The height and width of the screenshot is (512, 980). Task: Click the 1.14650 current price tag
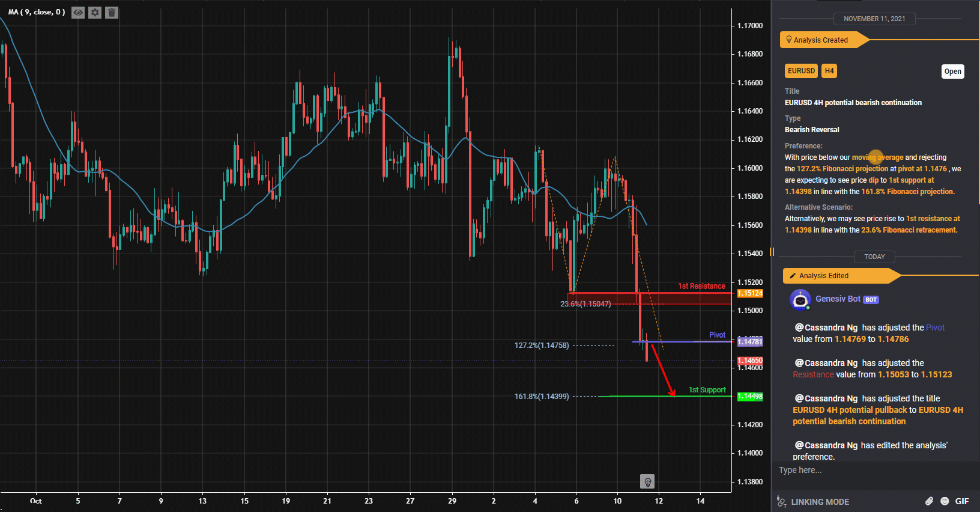[750, 361]
